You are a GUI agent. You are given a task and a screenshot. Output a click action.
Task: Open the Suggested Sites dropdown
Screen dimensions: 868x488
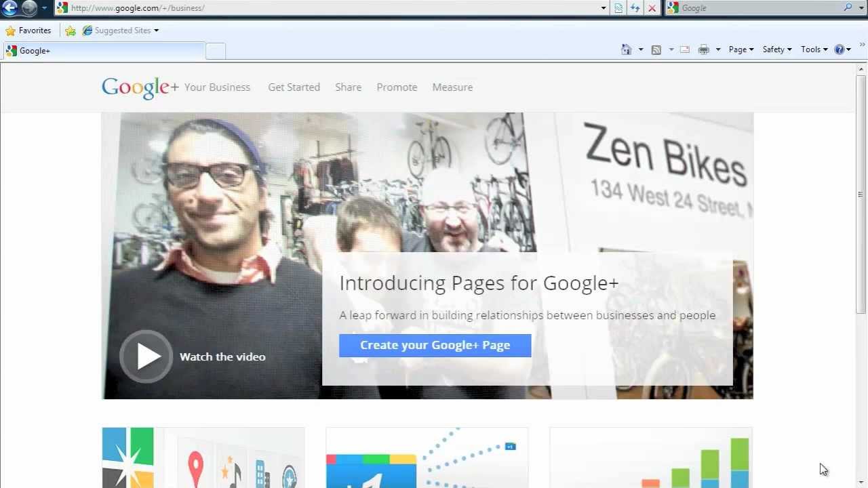[x=121, y=30]
